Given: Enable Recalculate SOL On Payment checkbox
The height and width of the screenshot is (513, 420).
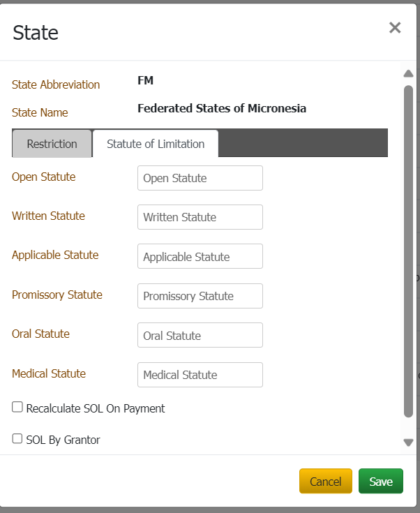Looking at the screenshot, I should pos(17,407).
